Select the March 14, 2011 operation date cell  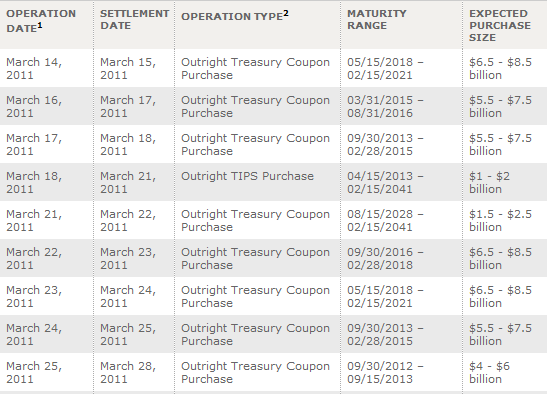tap(34, 68)
